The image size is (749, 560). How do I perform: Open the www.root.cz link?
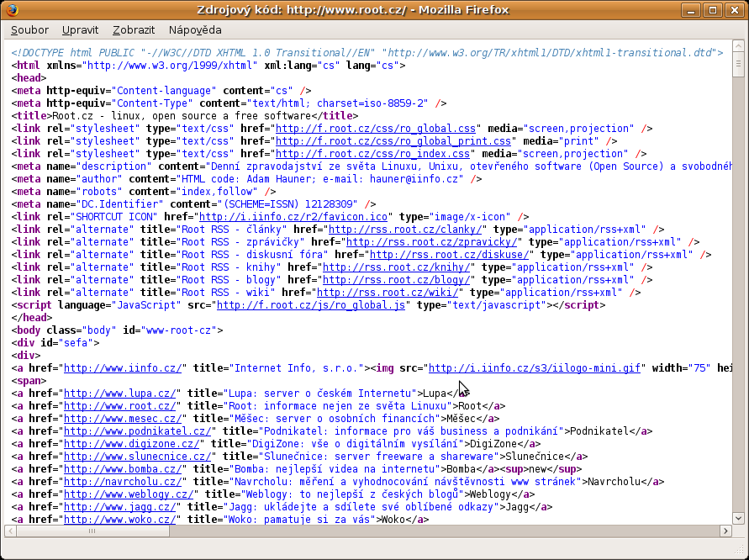[120, 405]
